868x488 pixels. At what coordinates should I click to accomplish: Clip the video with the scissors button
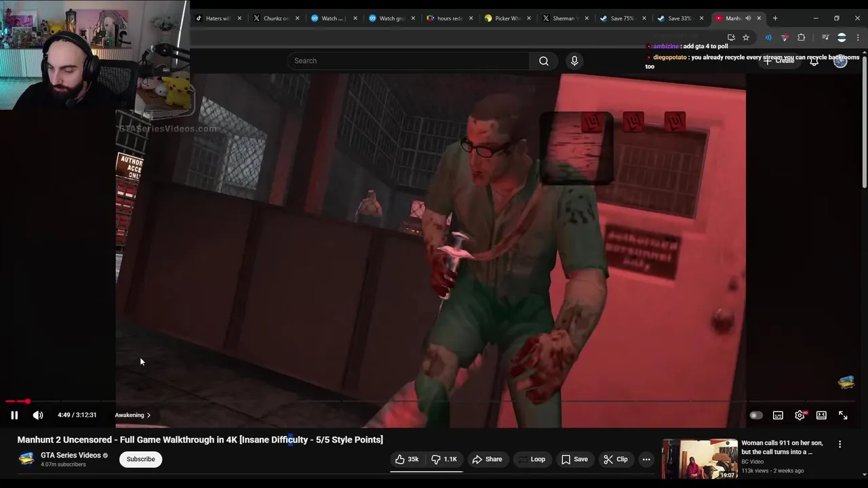coord(615,459)
